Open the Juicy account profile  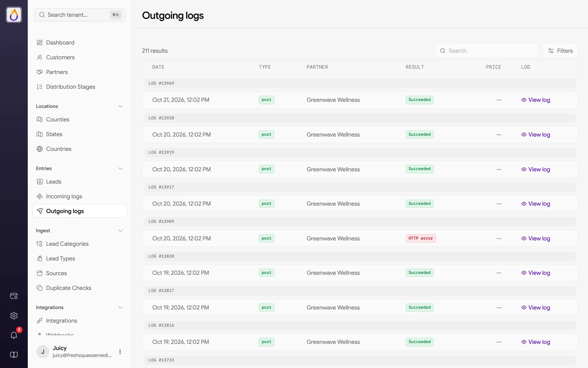coord(74,351)
